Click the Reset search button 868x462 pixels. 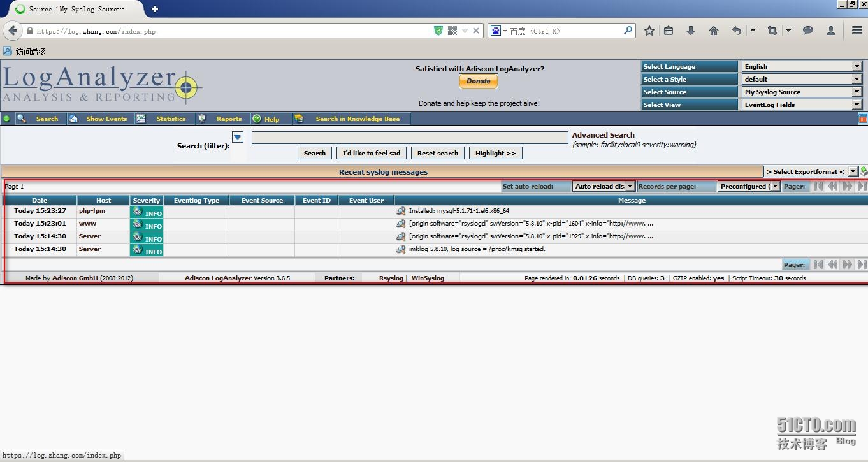pos(438,153)
